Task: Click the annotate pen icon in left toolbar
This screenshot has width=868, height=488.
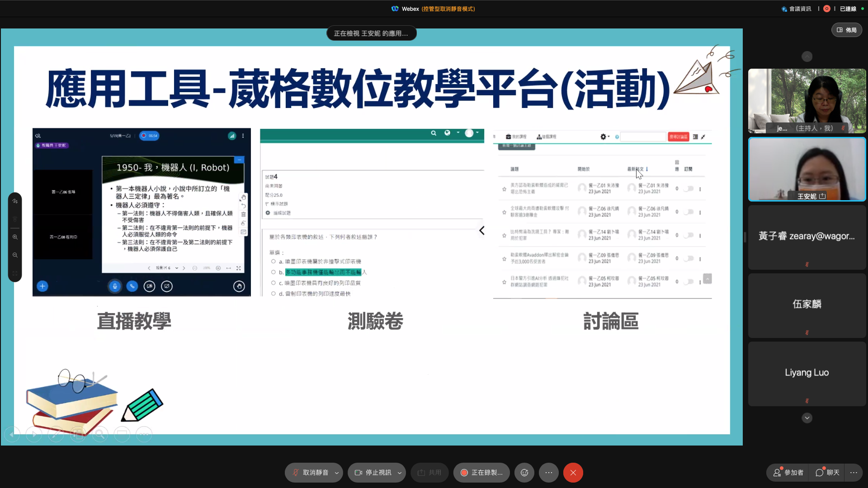Action: coord(15,201)
